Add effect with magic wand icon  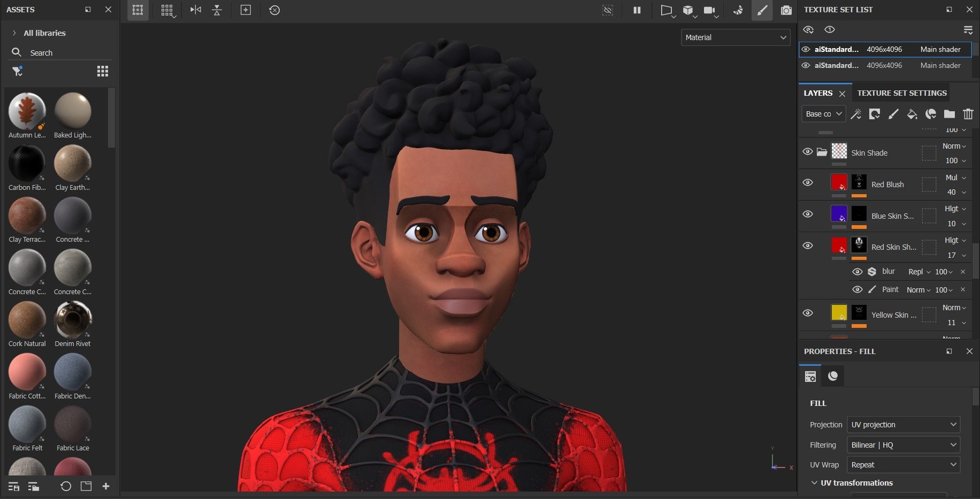point(856,114)
